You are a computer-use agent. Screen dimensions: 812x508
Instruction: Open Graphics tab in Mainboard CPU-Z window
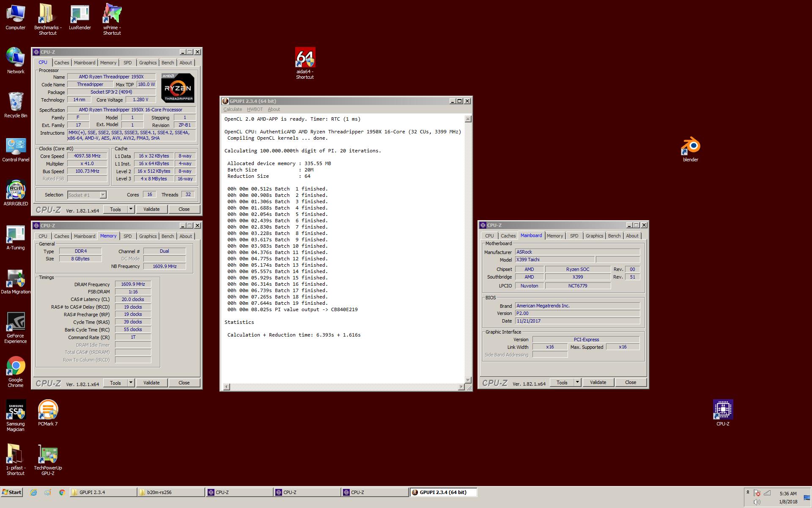pyautogui.click(x=594, y=236)
